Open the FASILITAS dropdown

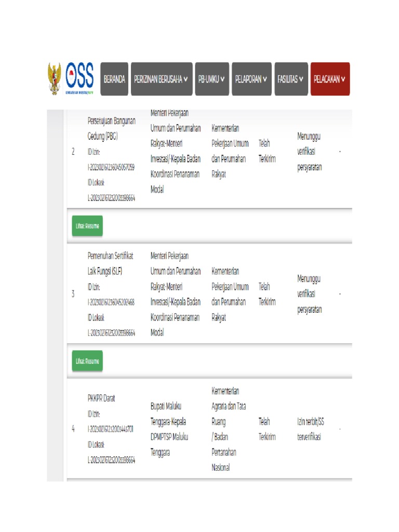290,79
